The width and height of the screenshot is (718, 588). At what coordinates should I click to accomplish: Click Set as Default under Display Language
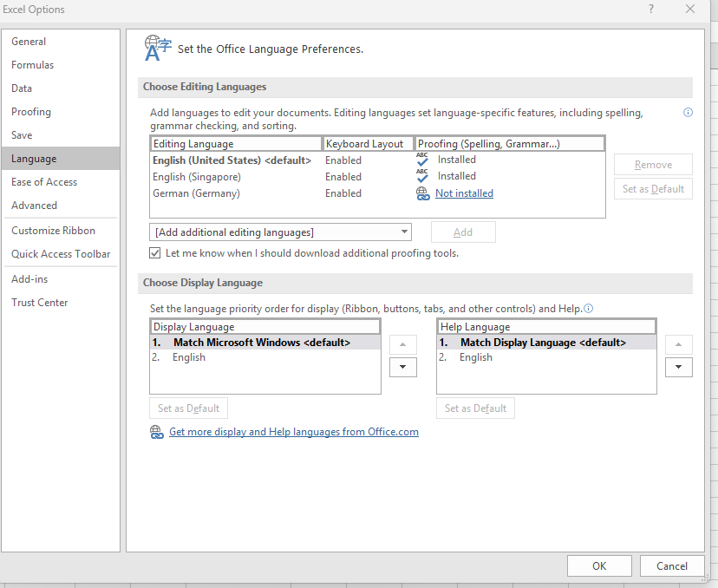point(189,408)
